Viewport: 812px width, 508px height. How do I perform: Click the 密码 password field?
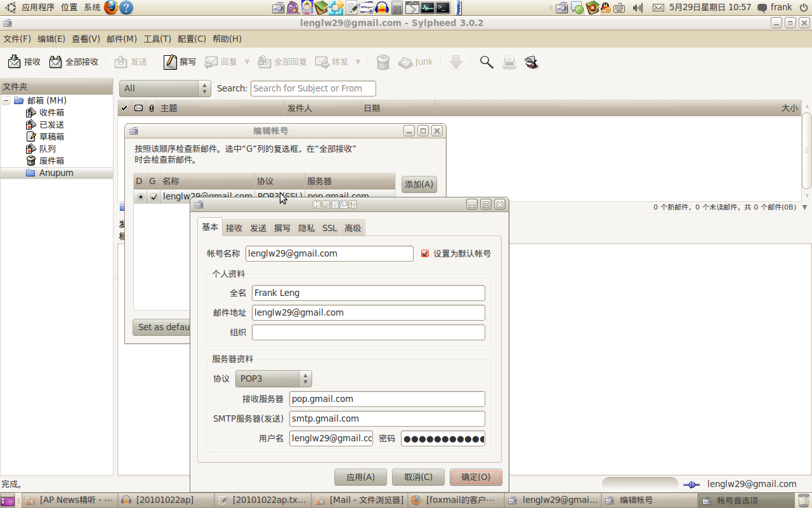(443, 438)
